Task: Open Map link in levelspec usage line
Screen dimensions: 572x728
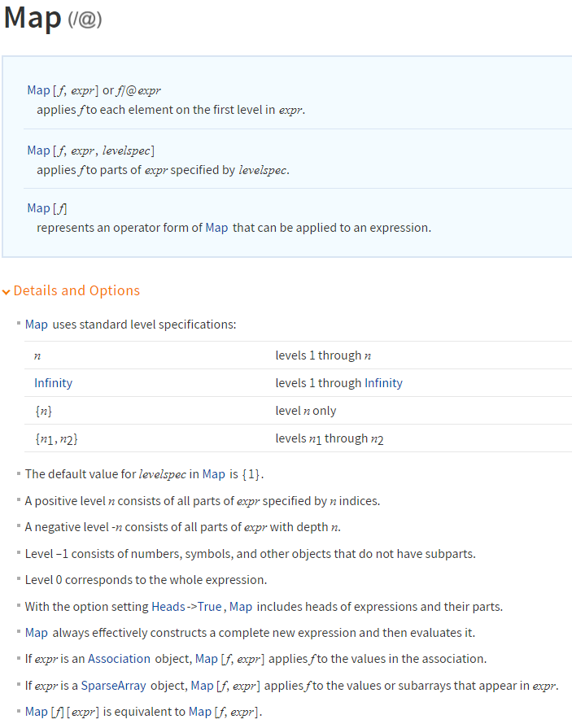Action: [x=38, y=150]
